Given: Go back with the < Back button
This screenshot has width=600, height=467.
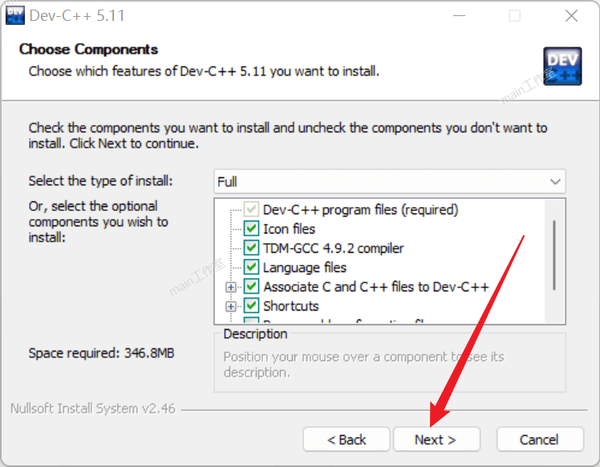Looking at the screenshot, I should [x=346, y=439].
